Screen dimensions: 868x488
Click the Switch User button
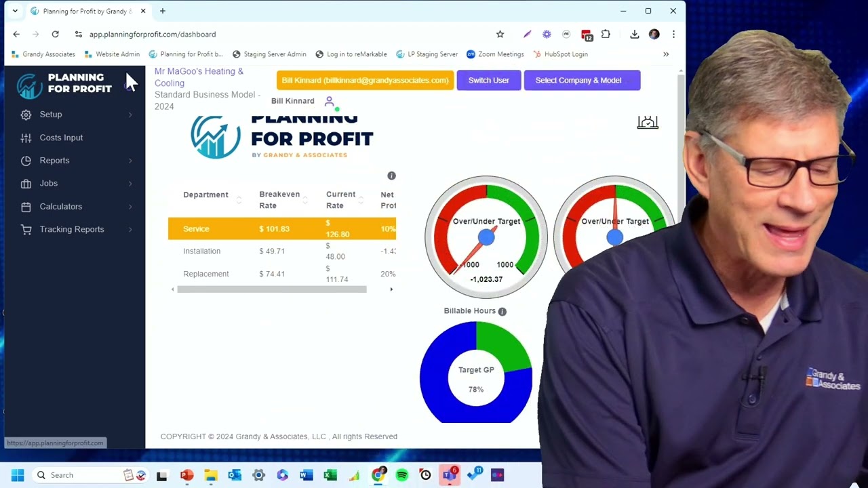(x=488, y=80)
